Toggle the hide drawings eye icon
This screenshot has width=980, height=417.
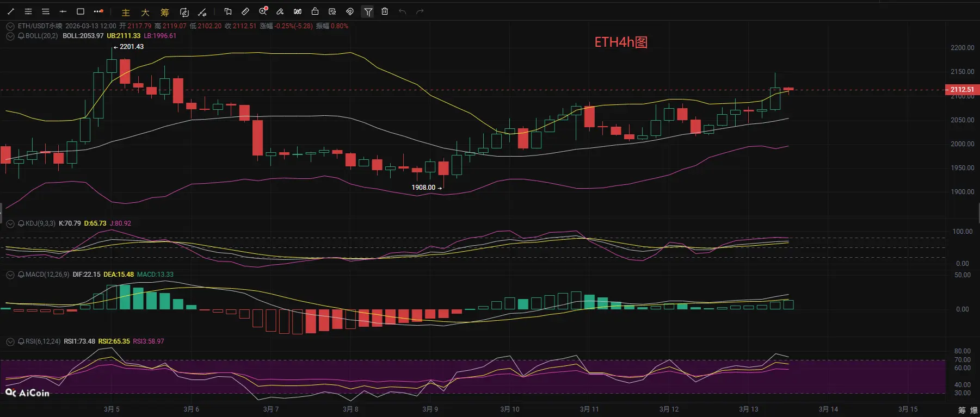tap(350, 11)
